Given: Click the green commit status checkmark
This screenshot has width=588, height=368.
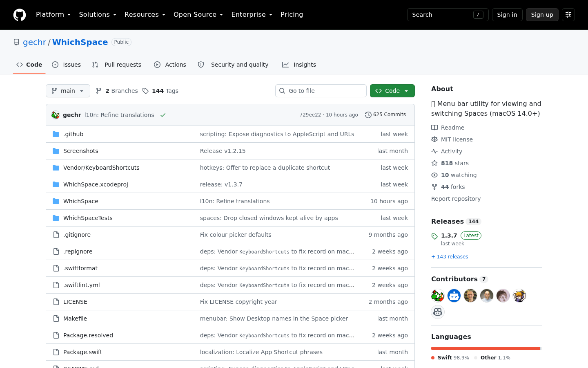Looking at the screenshot, I should [x=163, y=115].
